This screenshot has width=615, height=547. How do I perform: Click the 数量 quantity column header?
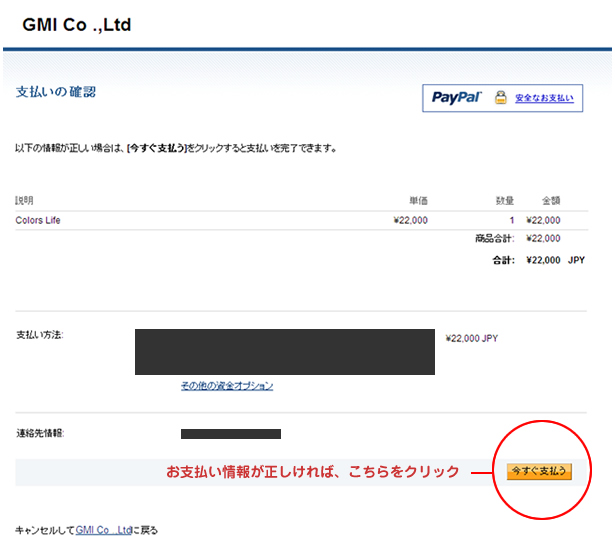[505, 201]
